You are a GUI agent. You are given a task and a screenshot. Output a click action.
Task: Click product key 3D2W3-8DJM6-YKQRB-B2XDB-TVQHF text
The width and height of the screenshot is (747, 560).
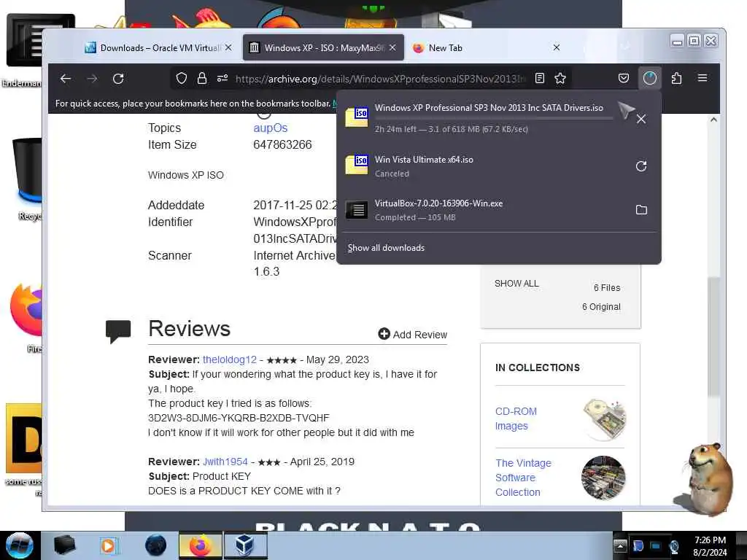pyautogui.click(x=239, y=418)
